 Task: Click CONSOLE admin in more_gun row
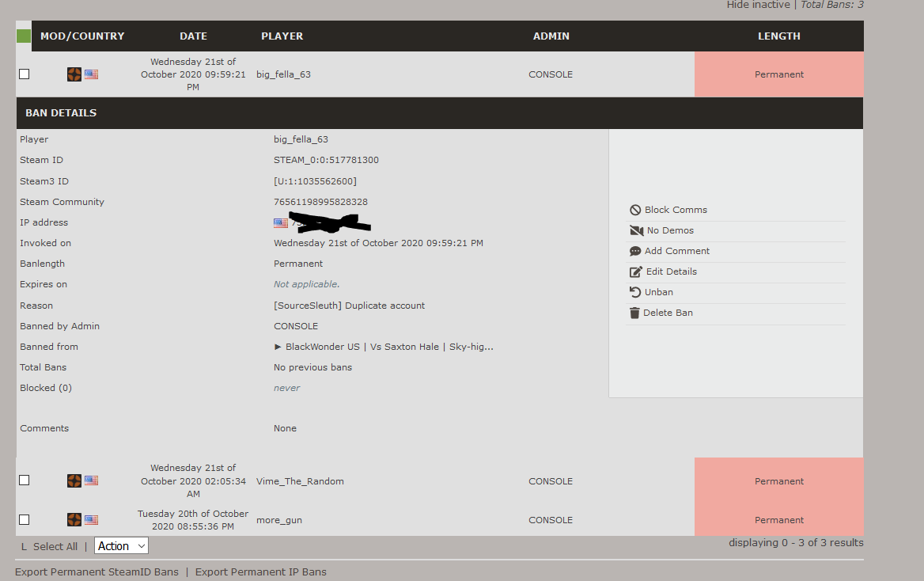(x=551, y=520)
